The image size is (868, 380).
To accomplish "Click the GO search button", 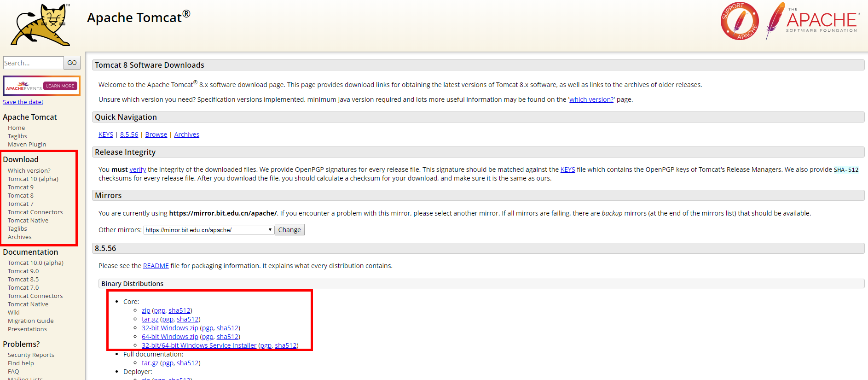I will (72, 63).
